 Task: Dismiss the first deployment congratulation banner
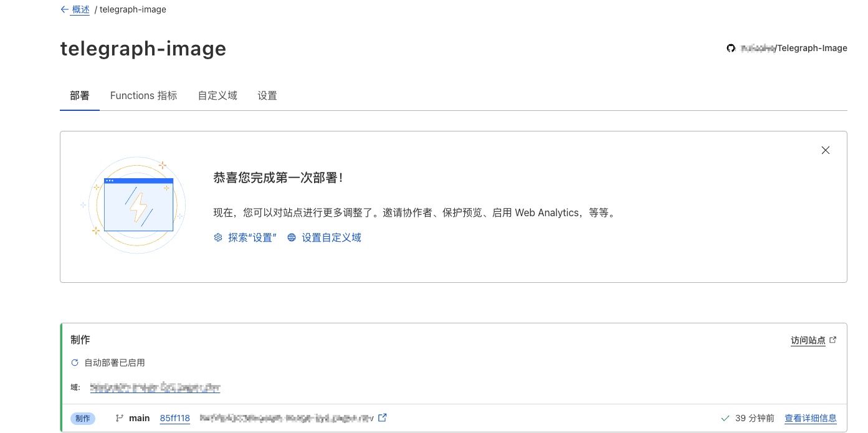826,150
